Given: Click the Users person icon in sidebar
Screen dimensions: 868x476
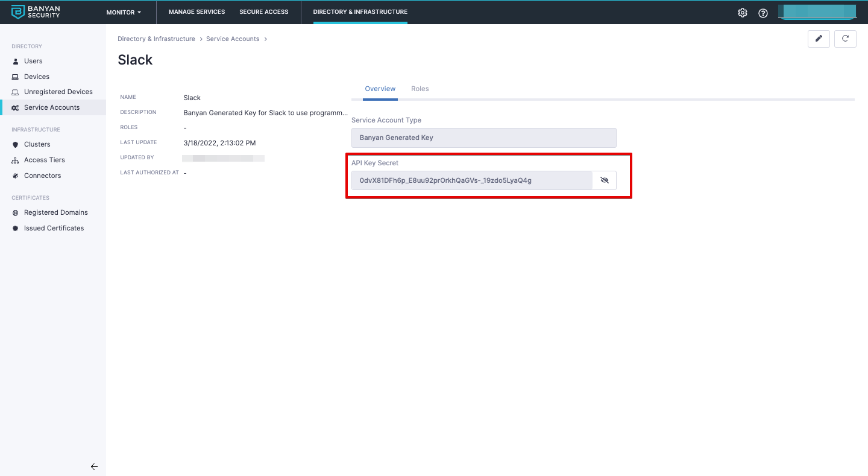Looking at the screenshot, I should 16,62.
